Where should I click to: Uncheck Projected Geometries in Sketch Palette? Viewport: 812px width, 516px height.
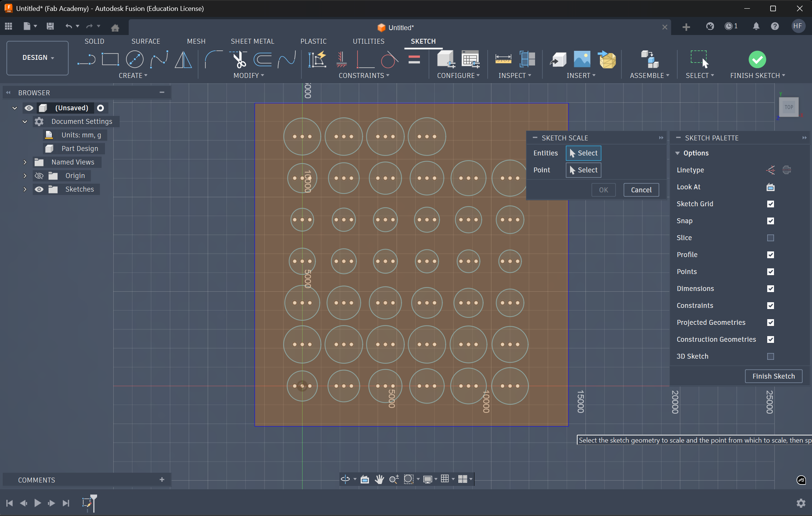(x=771, y=323)
